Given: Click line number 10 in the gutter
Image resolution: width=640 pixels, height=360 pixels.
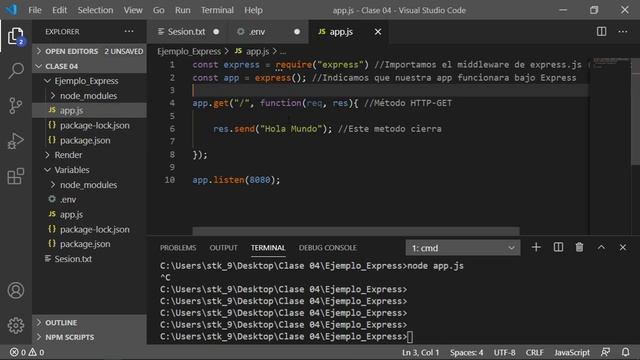Looking at the screenshot, I should [x=169, y=180].
